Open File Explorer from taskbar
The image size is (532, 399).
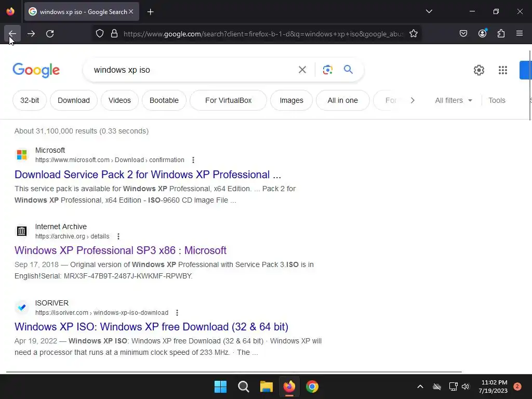pyautogui.click(x=267, y=387)
